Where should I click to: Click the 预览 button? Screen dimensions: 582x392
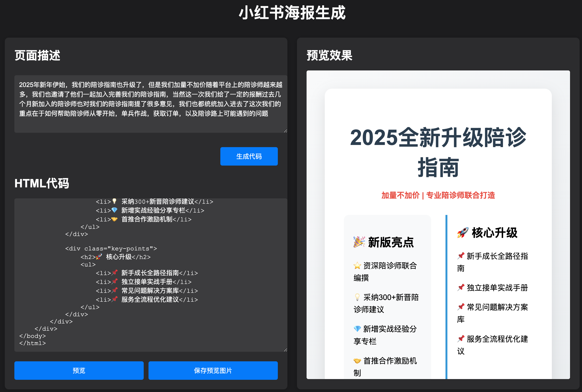click(79, 370)
